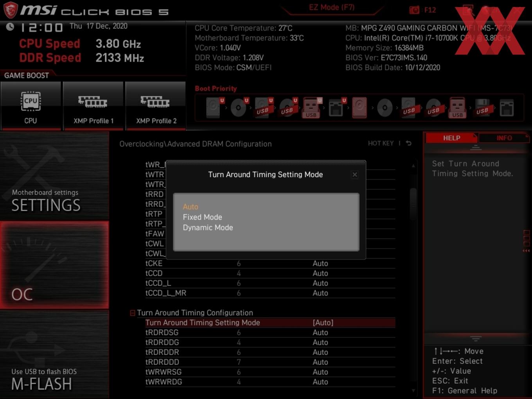Select the UEFI USB key boot icon
532x399 pixels.
pos(312,108)
